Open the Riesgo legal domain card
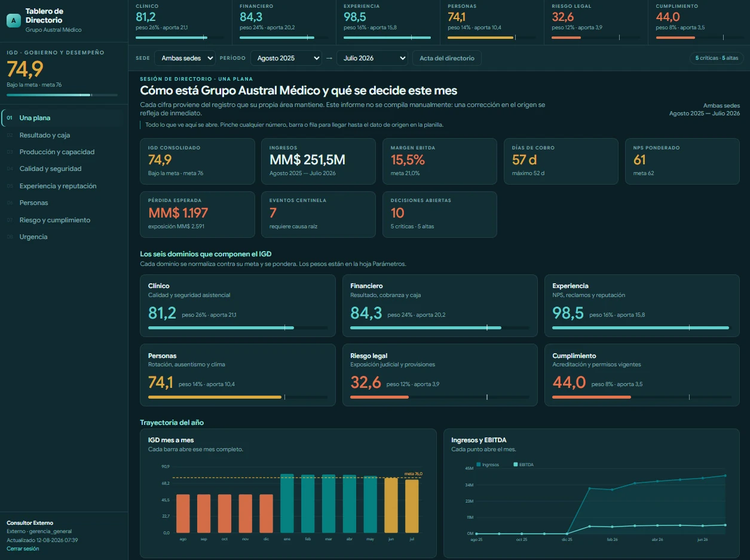Screen dimensions: 750x560 click(x=440, y=375)
